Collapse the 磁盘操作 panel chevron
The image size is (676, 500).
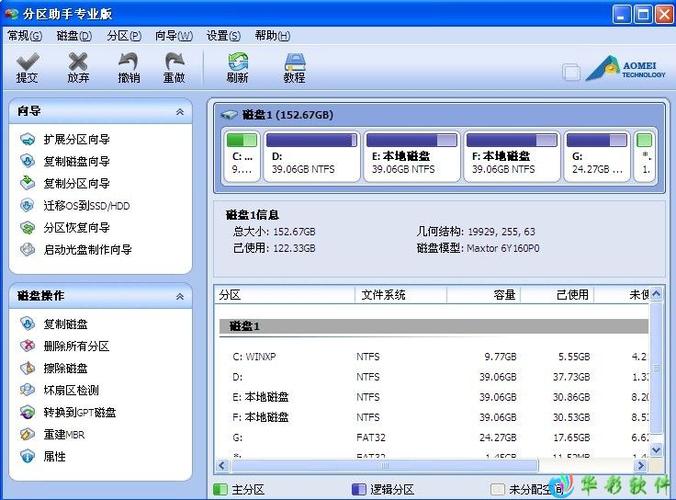point(179,297)
